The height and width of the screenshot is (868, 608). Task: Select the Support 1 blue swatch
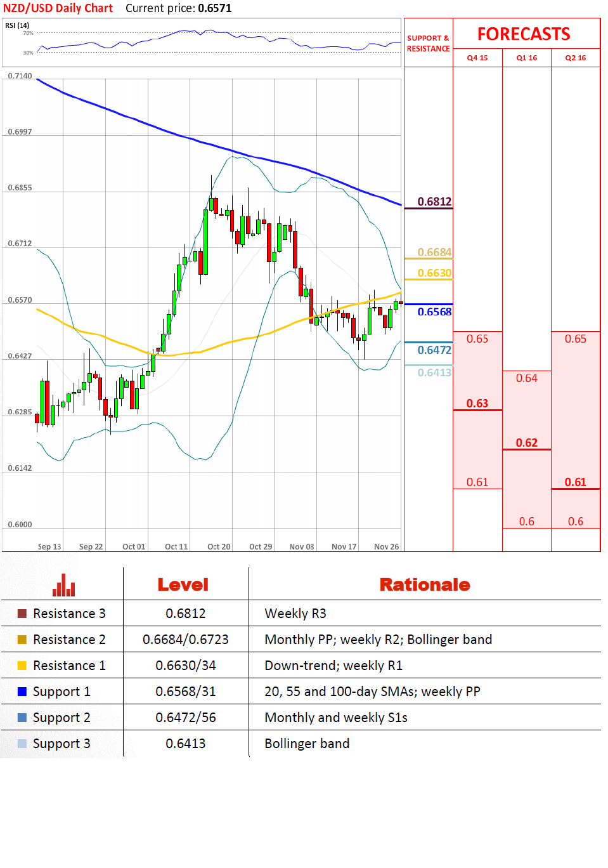pyautogui.click(x=22, y=692)
